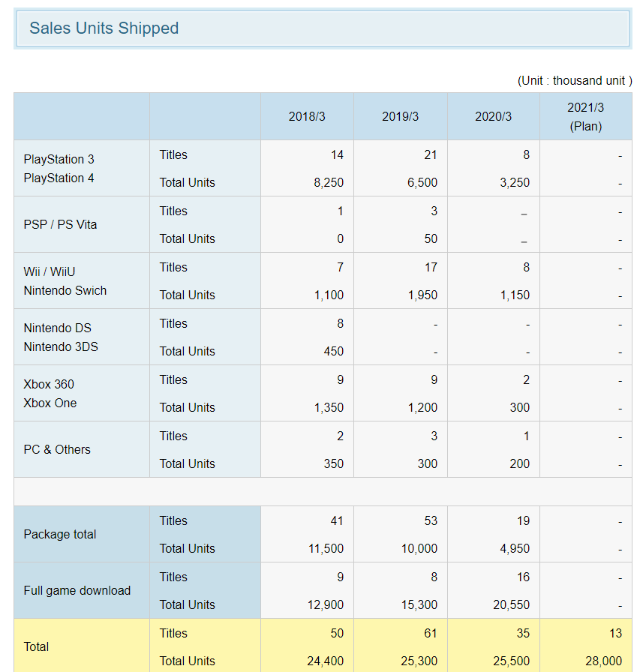Screen dimensions: 643x672
Task: Select the 11,500 Package total units value
Action: point(326,548)
